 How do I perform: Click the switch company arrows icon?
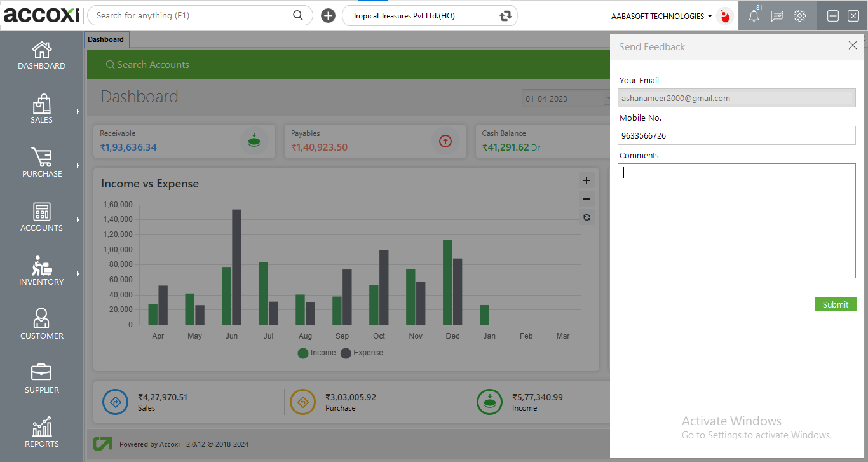point(506,16)
